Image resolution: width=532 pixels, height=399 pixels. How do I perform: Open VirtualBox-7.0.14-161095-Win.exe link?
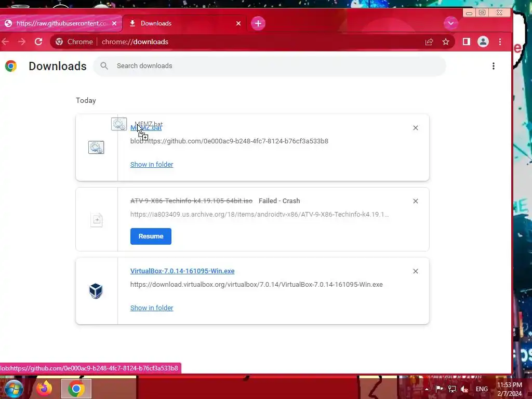[x=182, y=271]
